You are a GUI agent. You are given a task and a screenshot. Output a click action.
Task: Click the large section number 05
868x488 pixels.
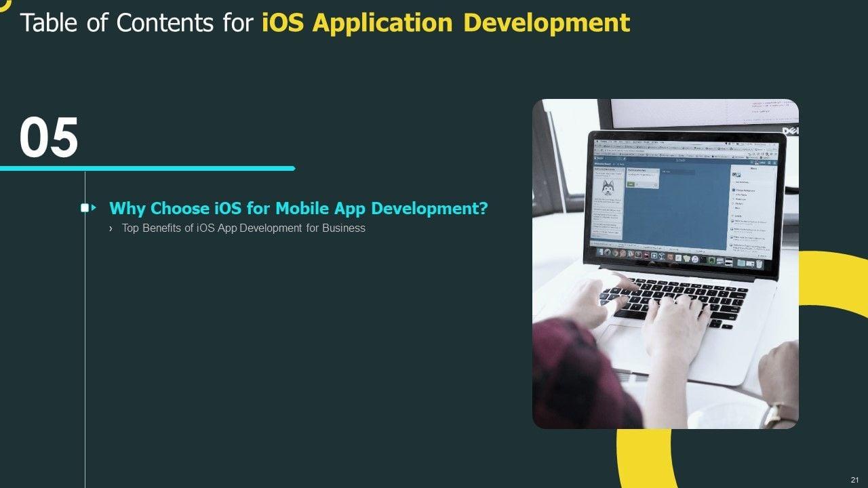click(x=49, y=138)
